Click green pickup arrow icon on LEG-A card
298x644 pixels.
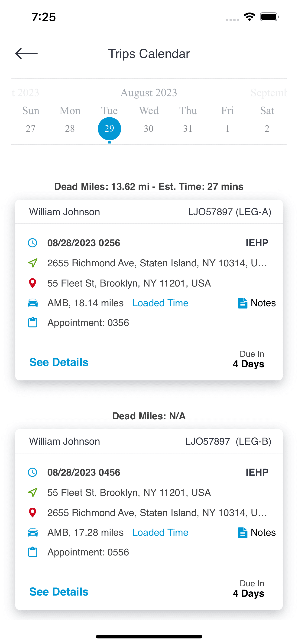tap(32, 263)
